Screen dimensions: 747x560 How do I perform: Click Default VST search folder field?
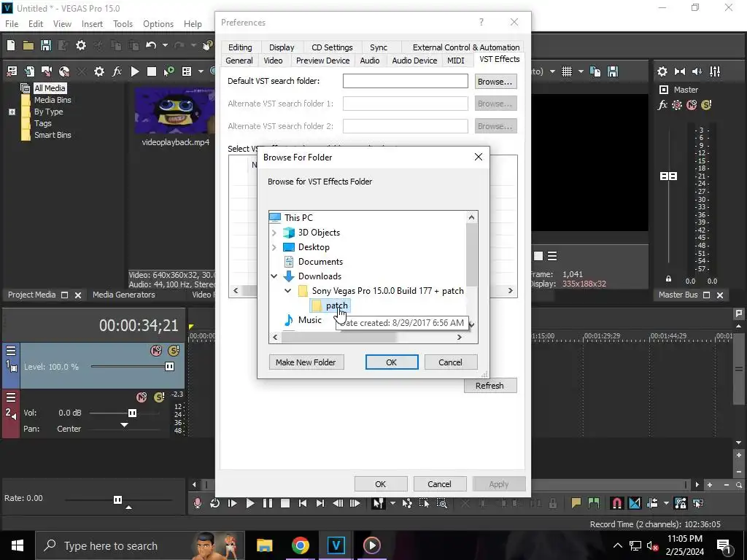pos(406,81)
